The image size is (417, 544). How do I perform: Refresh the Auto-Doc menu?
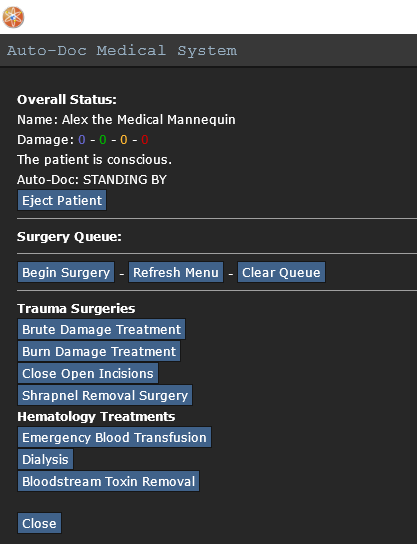point(176,272)
